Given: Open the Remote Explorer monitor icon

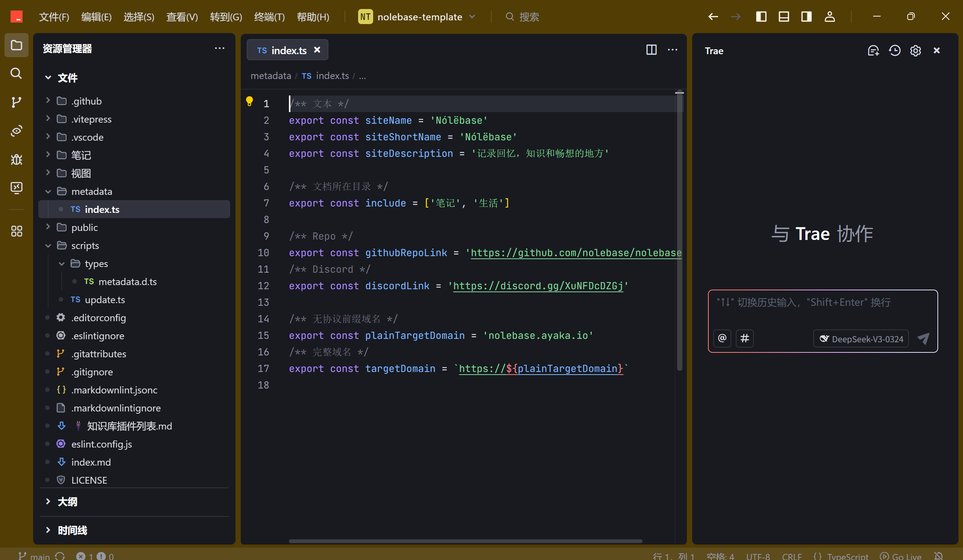Looking at the screenshot, I should coord(16,188).
